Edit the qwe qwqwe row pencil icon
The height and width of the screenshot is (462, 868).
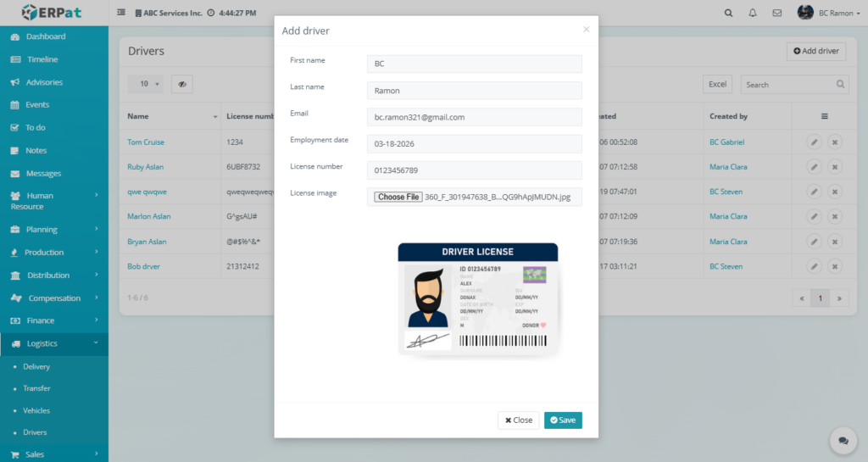click(814, 192)
